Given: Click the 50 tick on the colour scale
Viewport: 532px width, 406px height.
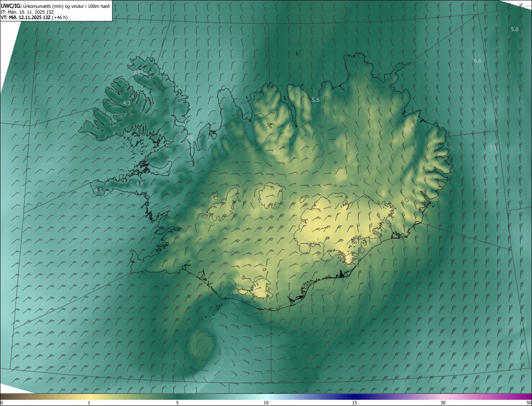Looking at the screenshot, I should (x=529, y=403).
